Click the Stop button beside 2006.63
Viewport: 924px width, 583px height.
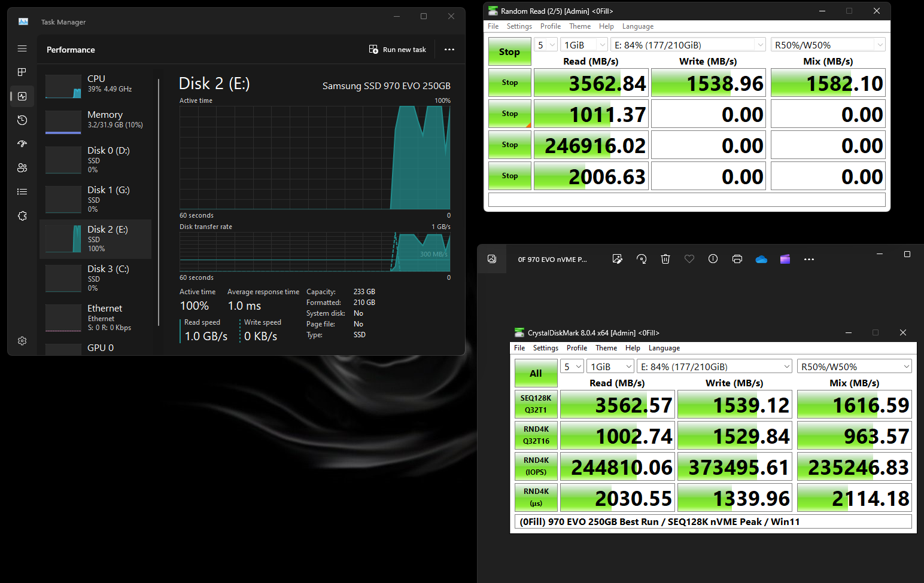point(510,176)
